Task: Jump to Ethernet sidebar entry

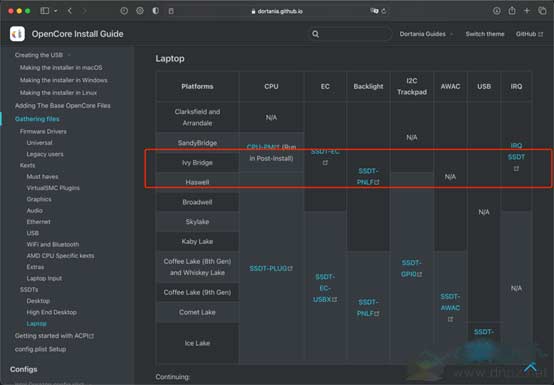Action: point(39,222)
